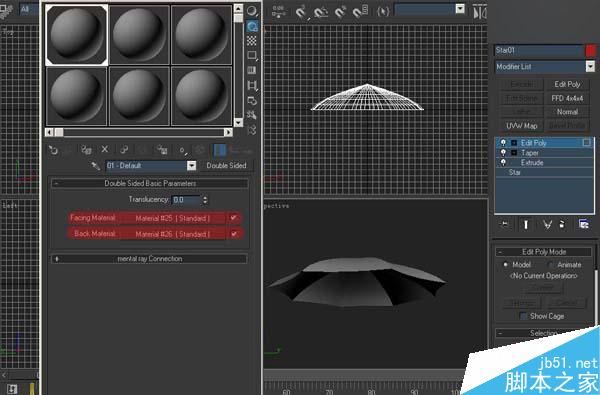Click the Translucency spinner arrows
Image resolution: width=600 pixels, height=395 pixels.
coord(205,200)
